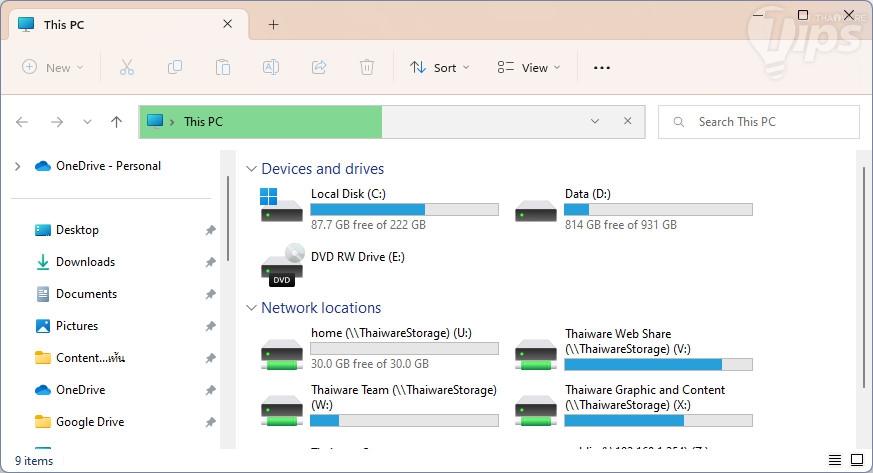Select the Local Disk (C:) drive
Viewport: 873px width, 473px height.
coord(380,209)
